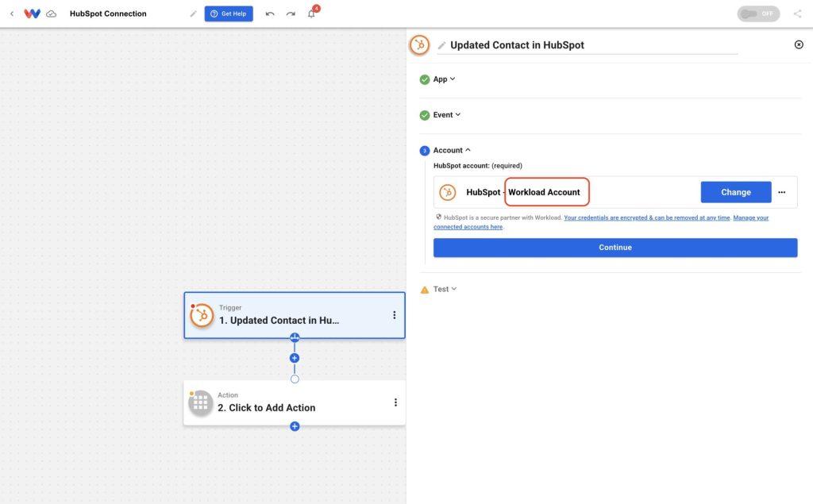Click the green check beside App
This screenshot has height=504, width=813.
[425, 79]
